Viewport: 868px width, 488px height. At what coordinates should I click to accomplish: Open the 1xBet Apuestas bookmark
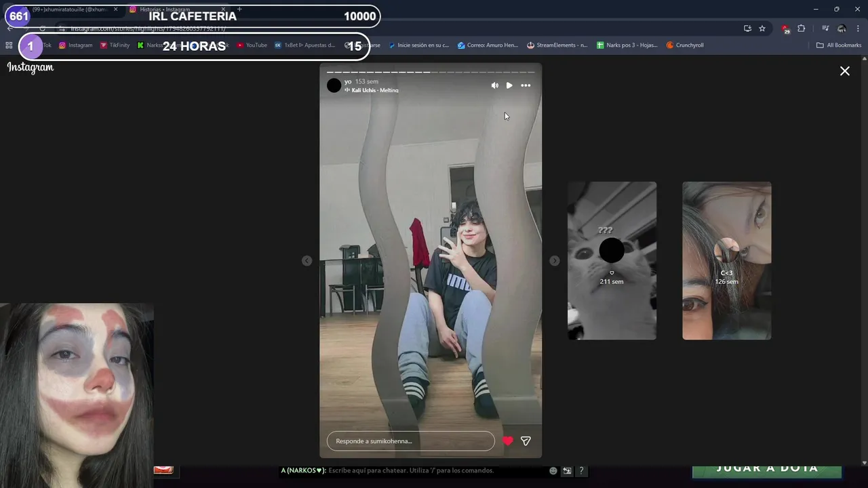(305, 45)
